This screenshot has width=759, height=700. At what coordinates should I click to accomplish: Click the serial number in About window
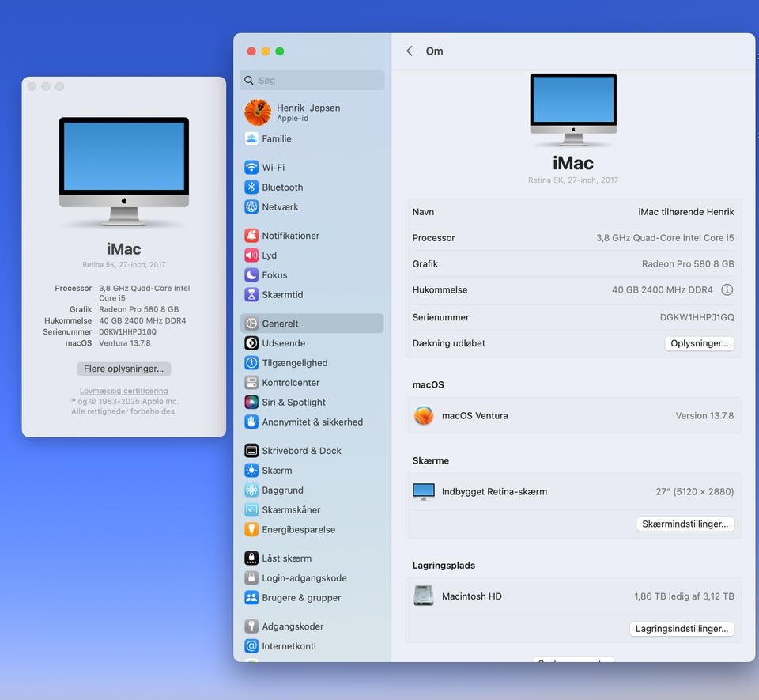(x=128, y=332)
